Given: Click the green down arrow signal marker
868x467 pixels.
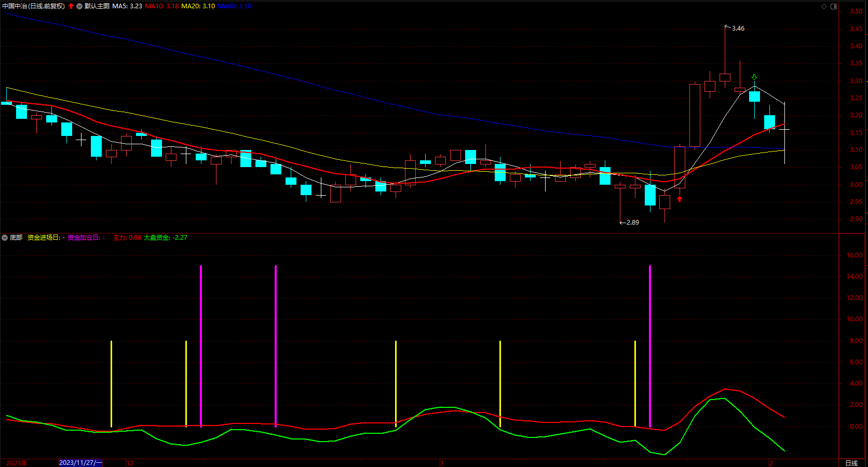Looking at the screenshot, I should (x=754, y=77).
